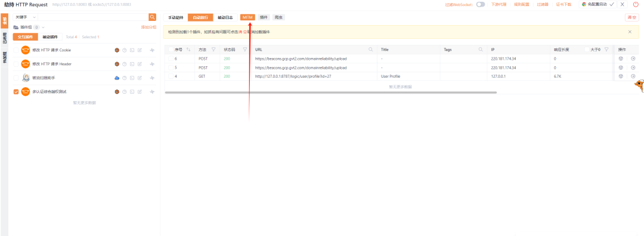644x236 pixels.
Task: Select the checkbox for row 6
Action: 171,59
